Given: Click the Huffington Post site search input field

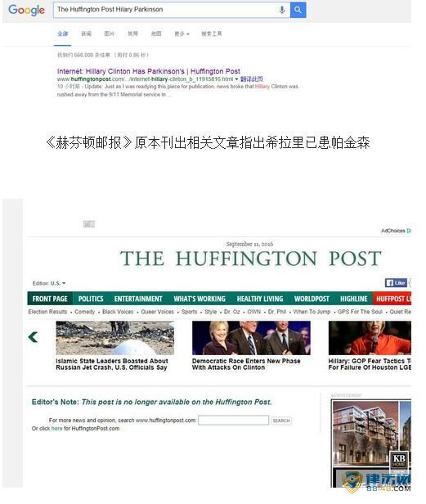Looking at the screenshot, I should [x=234, y=421].
